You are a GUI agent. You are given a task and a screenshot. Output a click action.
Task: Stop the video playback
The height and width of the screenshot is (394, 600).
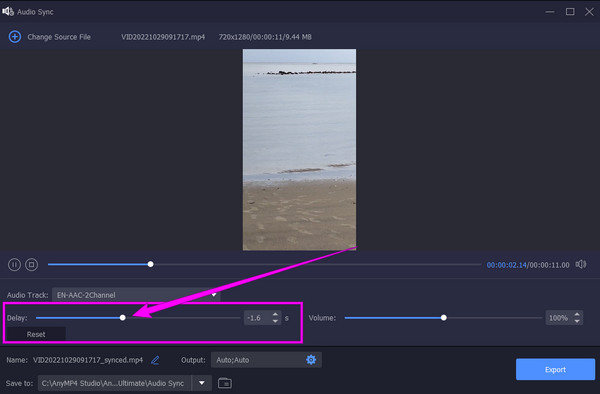click(x=32, y=264)
